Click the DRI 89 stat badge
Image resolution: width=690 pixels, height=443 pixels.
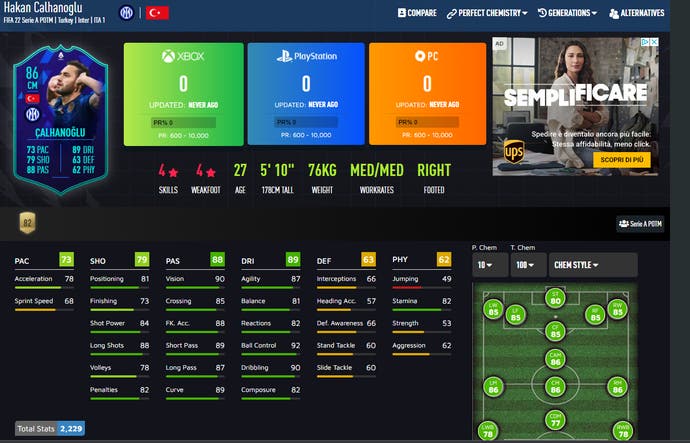click(293, 260)
